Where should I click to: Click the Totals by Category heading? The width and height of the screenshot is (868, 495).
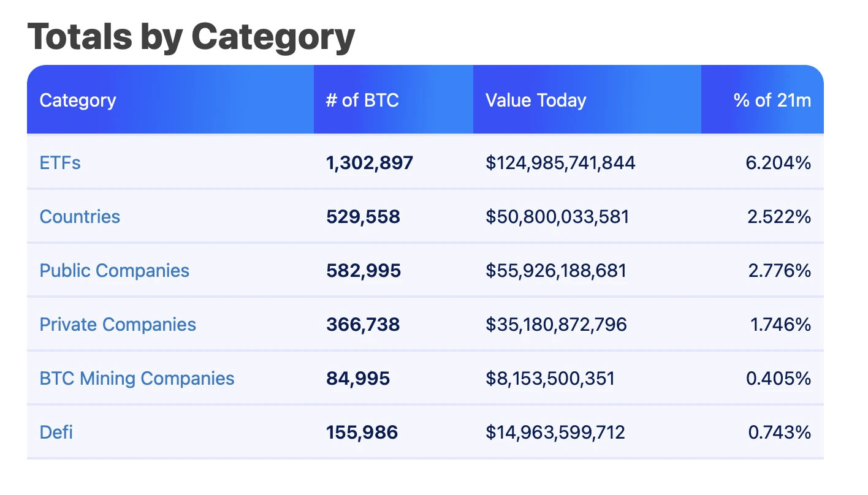(191, 37)
